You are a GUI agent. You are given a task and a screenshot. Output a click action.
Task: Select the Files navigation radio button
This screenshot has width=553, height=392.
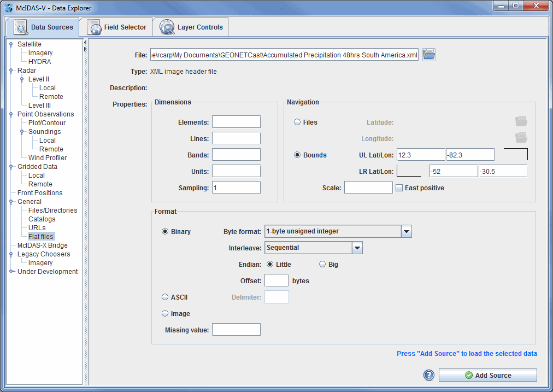tap(297, 122)
